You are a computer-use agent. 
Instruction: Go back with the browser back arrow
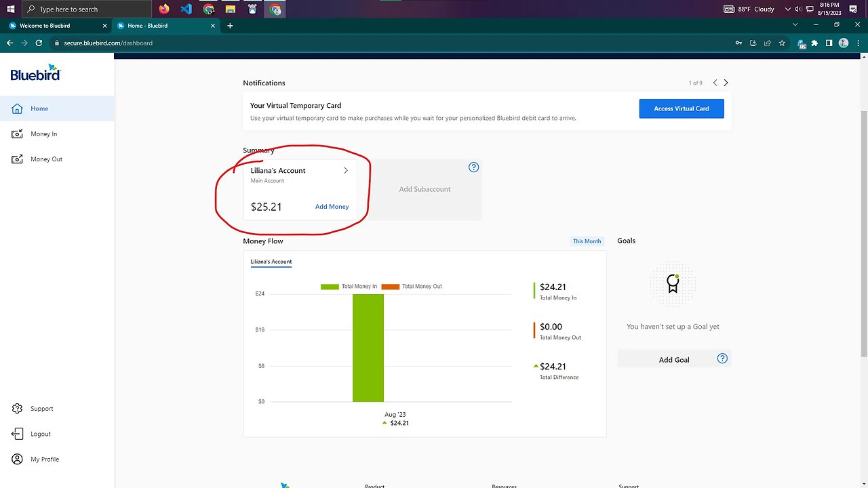[x=9, y=43]
